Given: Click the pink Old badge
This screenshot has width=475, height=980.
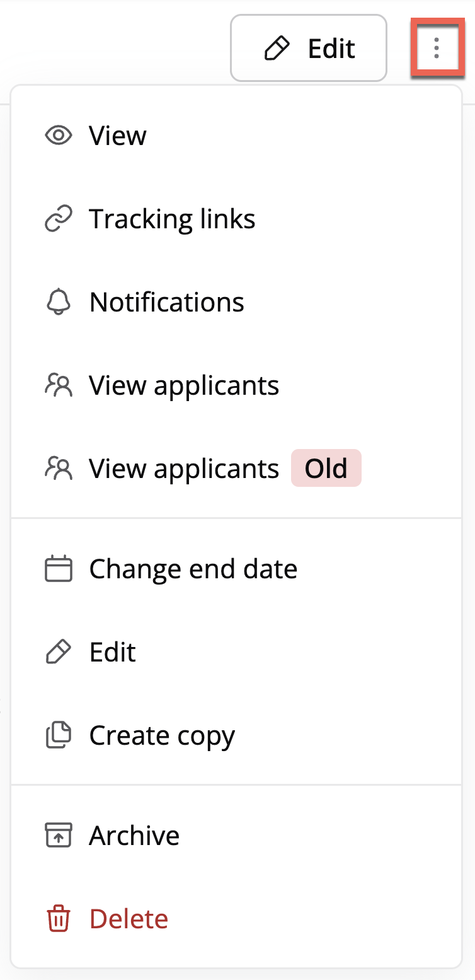Looking at the screenshot, I should tap(326, 469).
